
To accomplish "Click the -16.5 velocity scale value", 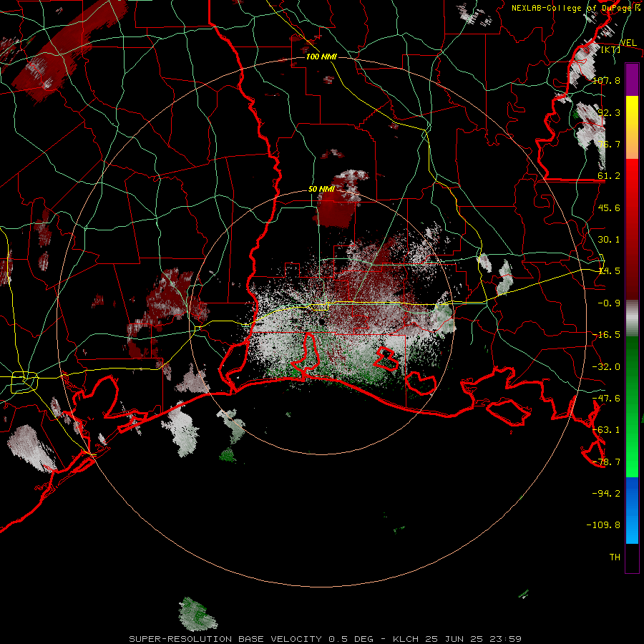I will click(x=606, y=334).
